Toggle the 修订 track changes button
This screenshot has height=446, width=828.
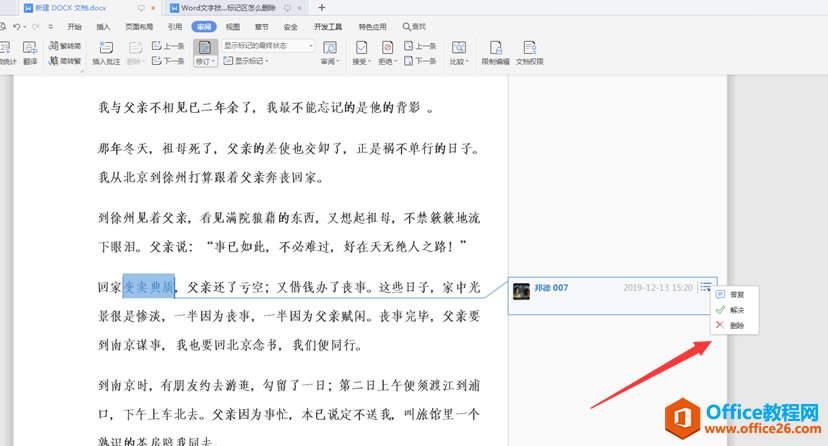(205, 48)
